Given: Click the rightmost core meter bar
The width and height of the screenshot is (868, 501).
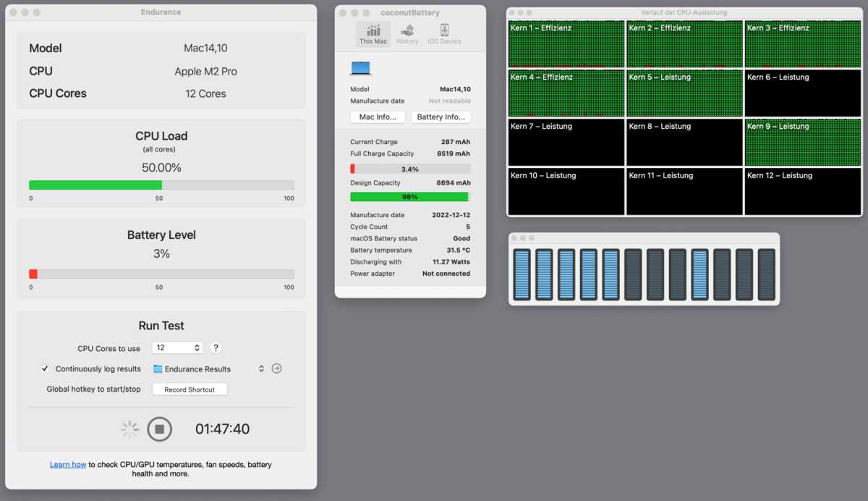Looking at the screenshot, I should (x=766, y=274).
